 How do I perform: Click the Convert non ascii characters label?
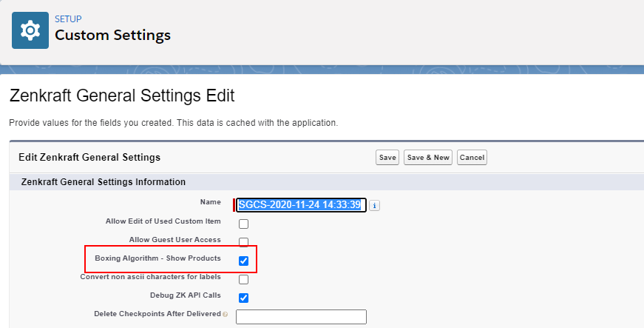pyautogui.click(x=150, y=277)
